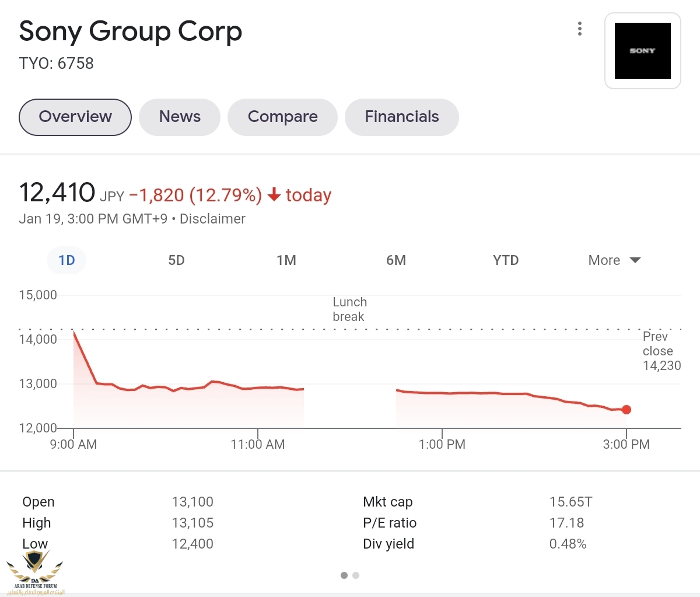Expand the More time ranges dropdown
700x597 pixels.
coord(614,260)
